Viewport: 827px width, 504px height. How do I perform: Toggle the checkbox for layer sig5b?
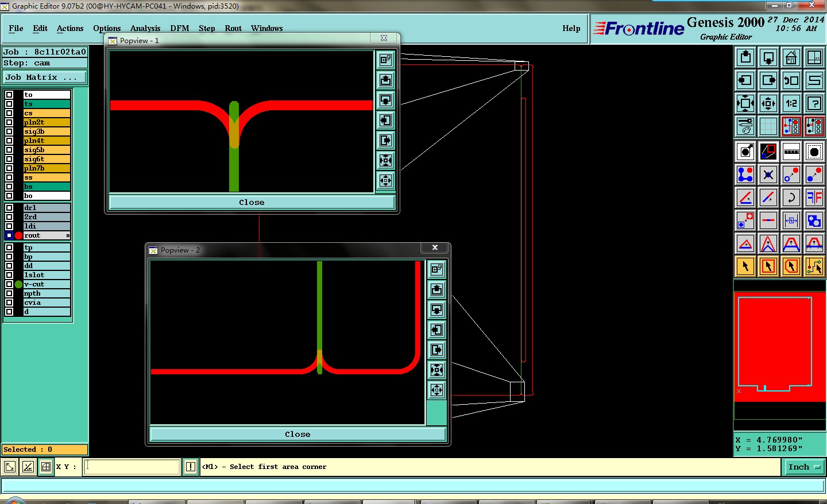tap(9, 150)
